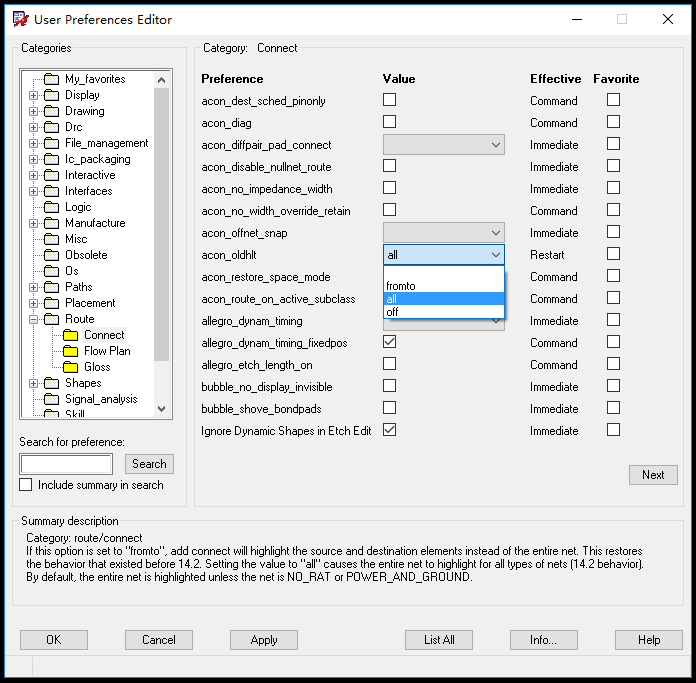Click the Flow Plan folder icon

click(71, 351)
